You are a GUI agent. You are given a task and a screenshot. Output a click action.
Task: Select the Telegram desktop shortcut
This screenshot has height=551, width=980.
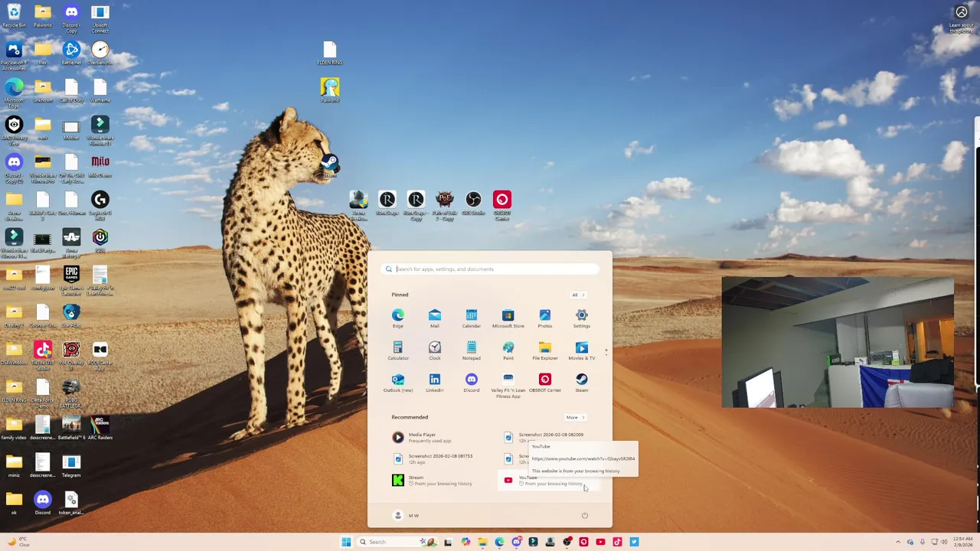(71, 466)
